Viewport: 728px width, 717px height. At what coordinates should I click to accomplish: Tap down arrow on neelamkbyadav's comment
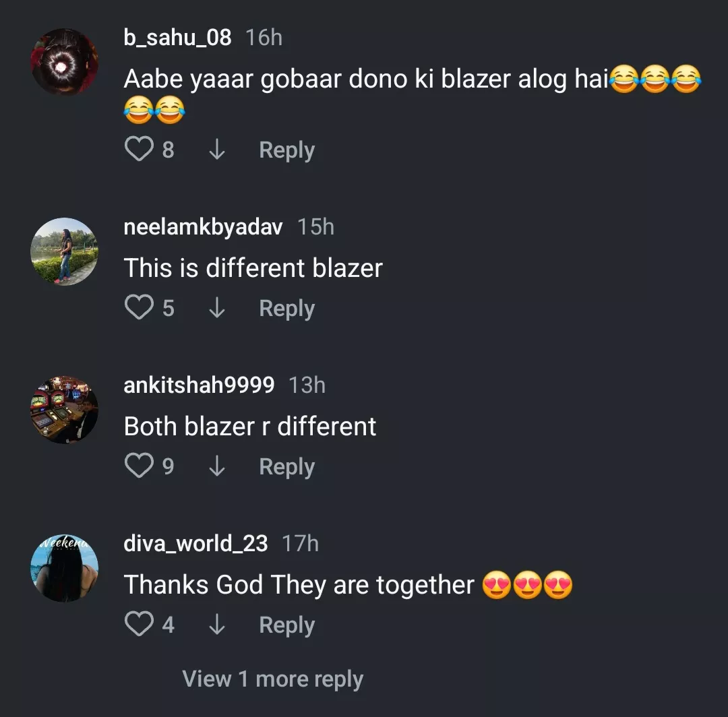pyautogui.click(x=217, y=308)
